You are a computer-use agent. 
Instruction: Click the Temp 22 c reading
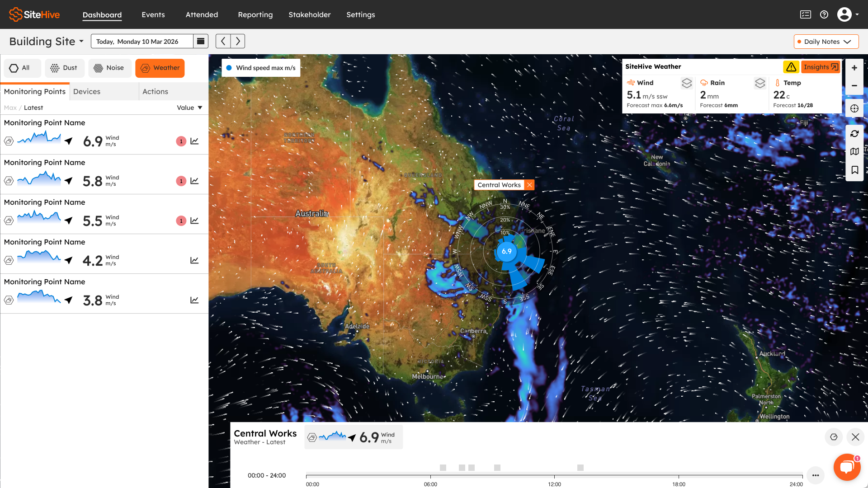tap(782, 95)
